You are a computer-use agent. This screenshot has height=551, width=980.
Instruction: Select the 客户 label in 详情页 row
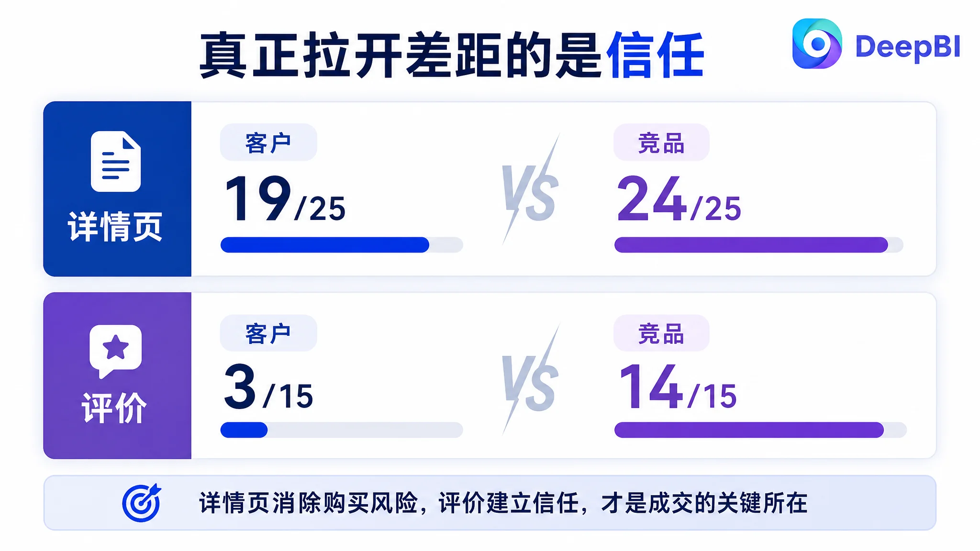coord(268,143)
